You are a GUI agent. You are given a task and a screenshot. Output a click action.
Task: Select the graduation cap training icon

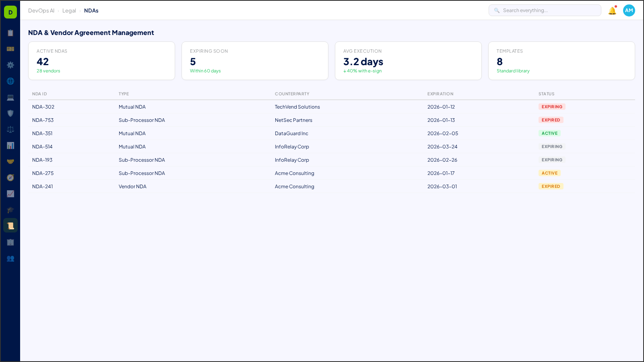(x=10, y=210)
